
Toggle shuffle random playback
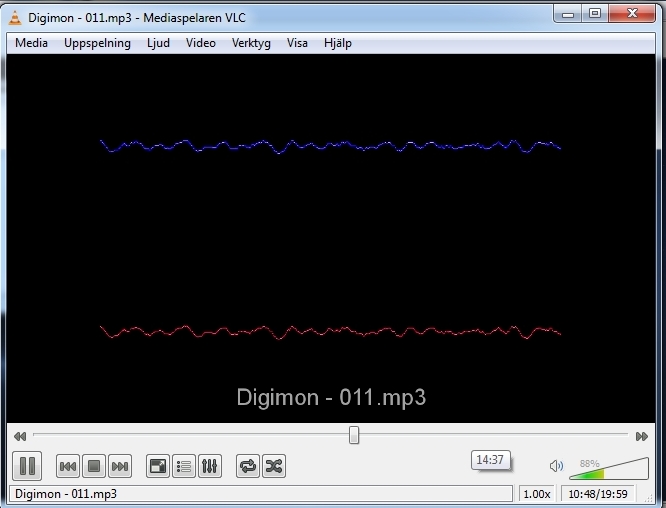[273, 466]
